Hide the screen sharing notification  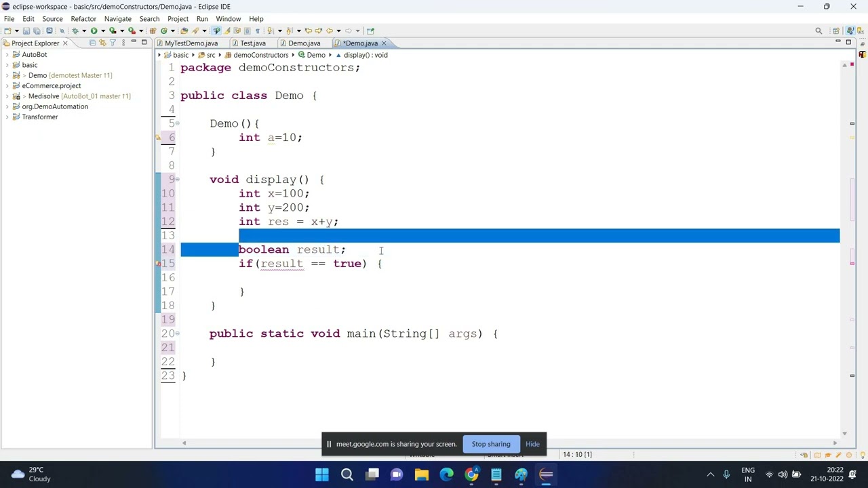(532, 444)
